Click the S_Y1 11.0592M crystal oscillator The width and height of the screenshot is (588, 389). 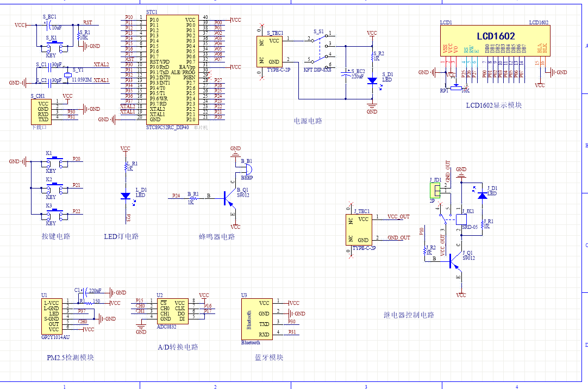click(x=67, y=75)
